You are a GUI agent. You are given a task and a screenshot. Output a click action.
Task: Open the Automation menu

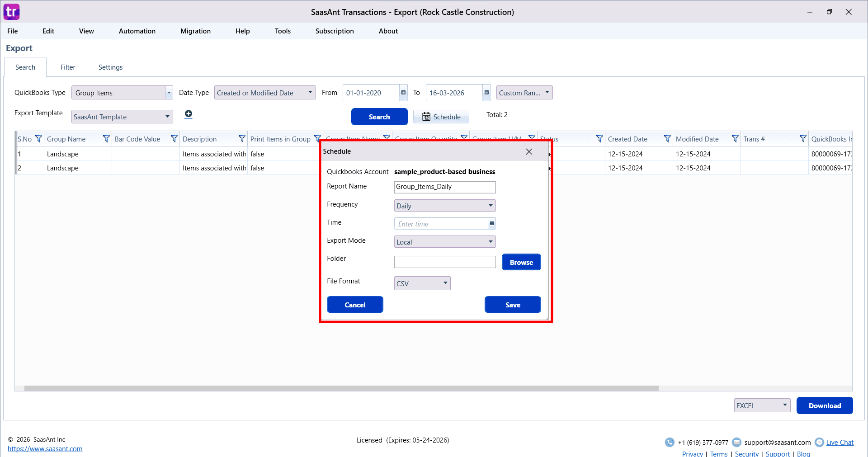pyautogui.click(x=137, y=31)
